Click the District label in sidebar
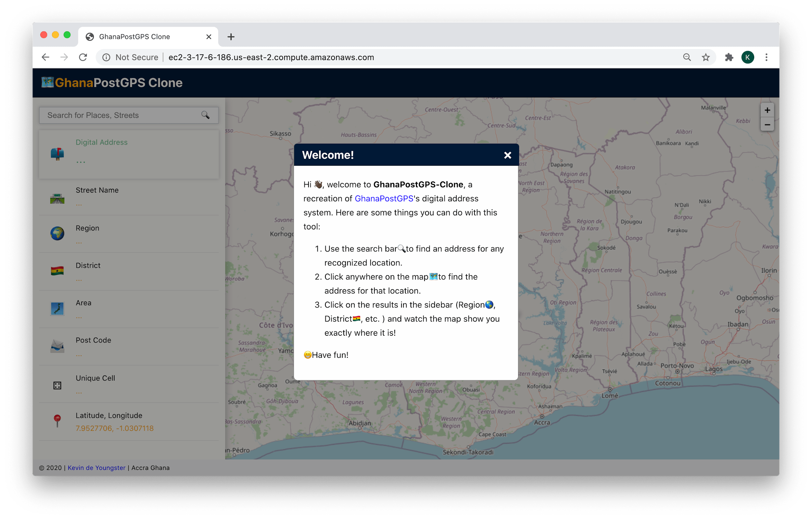 point(88,265)
